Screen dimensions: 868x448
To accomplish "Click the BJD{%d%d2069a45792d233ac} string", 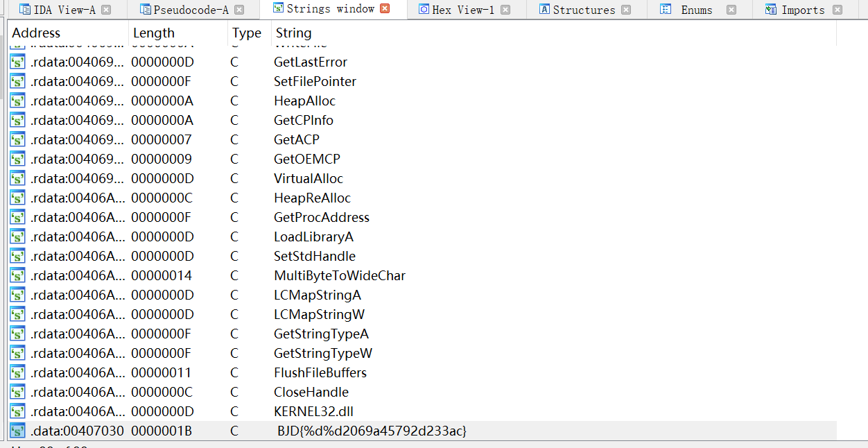I will click(372, 431).
